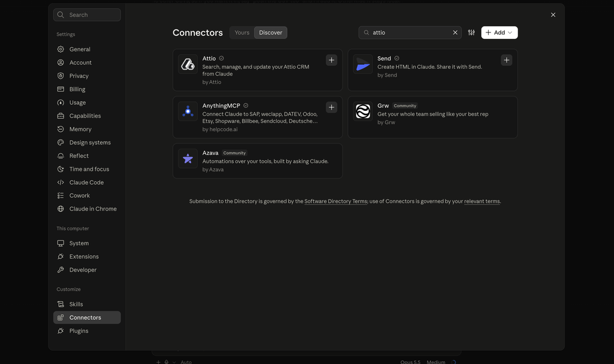The width and height of the screenshot is (614, 364).
Task: Click the connector search field containing attio
Action: tap(410, 32)
